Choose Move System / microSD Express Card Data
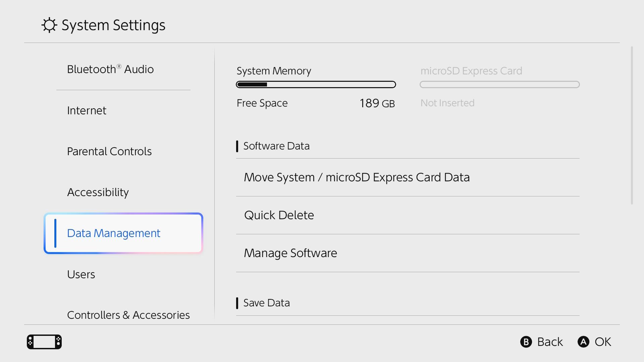The image size is (644, 362). point(408,177)
